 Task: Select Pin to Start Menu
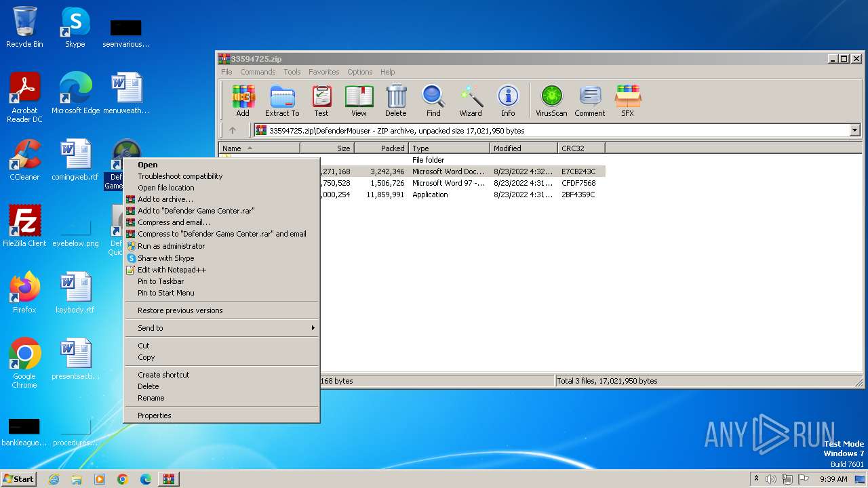click(222, 293)
